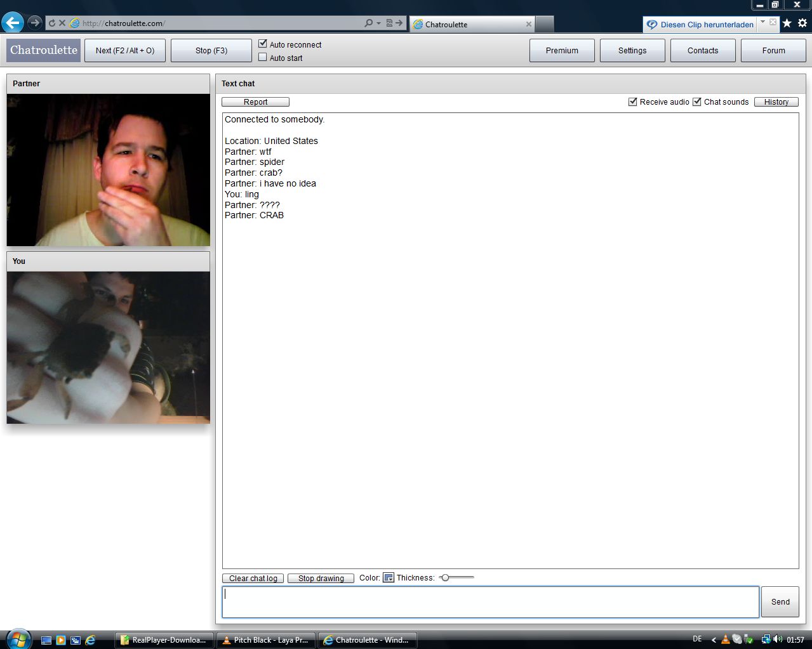This screenshot has width=812, height=649.
Task: Click the browser forward arrow
Action: point(35,23)
